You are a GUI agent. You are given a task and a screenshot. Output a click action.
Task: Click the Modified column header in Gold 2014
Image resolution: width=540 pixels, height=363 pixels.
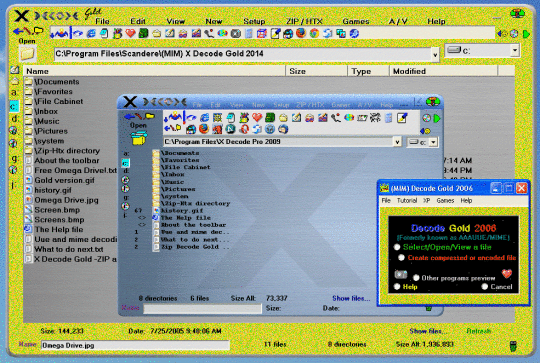point(444,71)
